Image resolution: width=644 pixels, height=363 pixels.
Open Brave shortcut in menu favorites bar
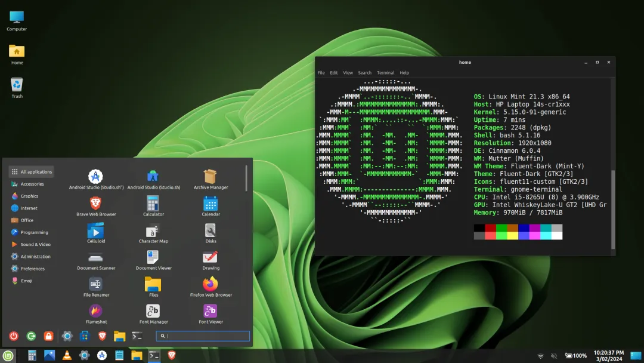pos(102,336)
